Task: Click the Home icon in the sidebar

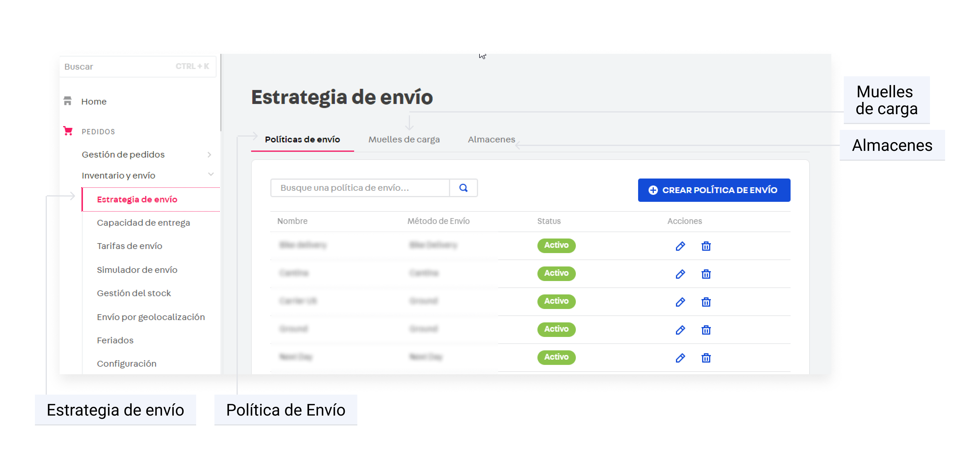Action: point(68,101)
